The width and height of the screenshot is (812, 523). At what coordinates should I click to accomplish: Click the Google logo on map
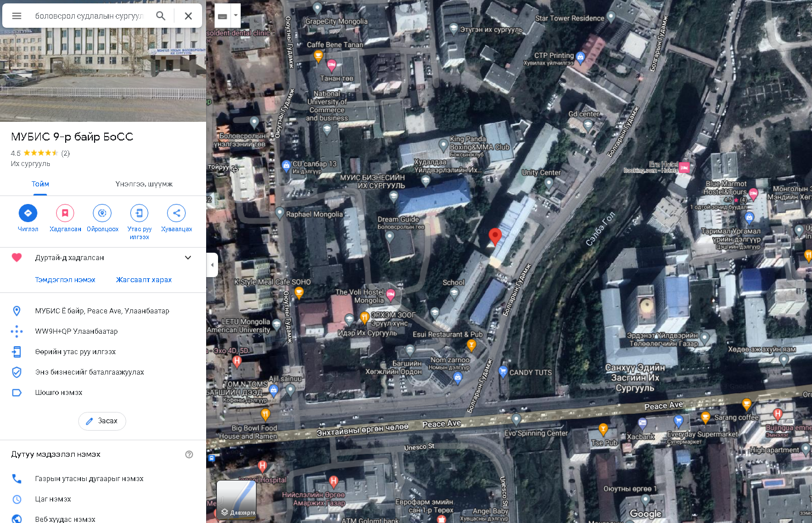pos(646,514)
